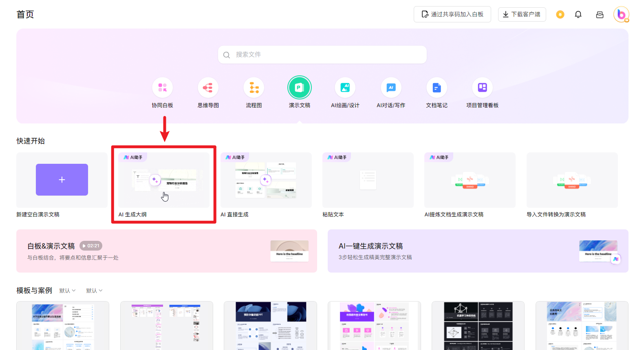Open the user avatar profile menu
The height and width of the screenshot is (350, 644).
coord(621,14)
